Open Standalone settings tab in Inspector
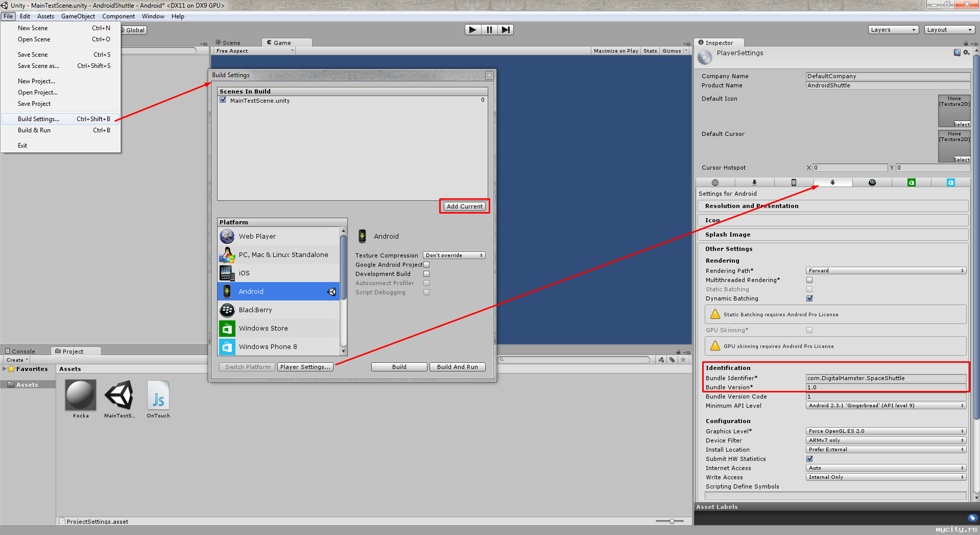This screenshot has width=980, height=535. click(754, 182)
